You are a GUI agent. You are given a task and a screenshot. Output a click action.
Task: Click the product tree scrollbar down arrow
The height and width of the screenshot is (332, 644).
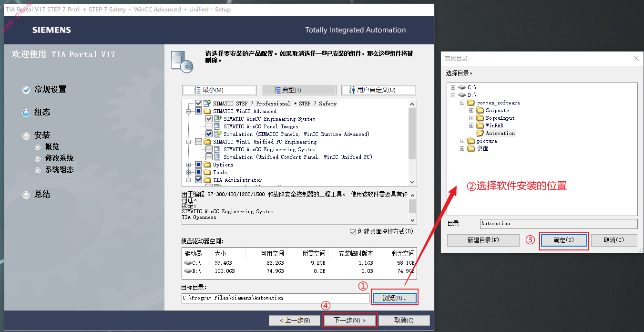pos(413,182)
